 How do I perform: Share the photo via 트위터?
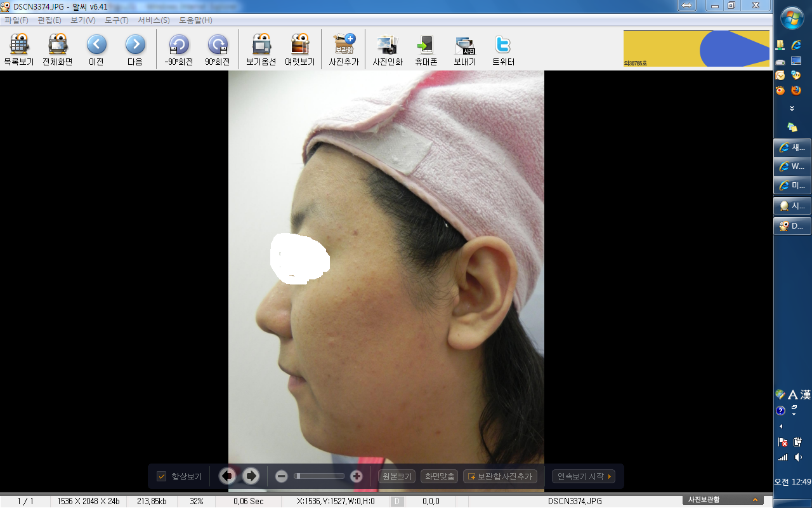[x=503, y=50]
